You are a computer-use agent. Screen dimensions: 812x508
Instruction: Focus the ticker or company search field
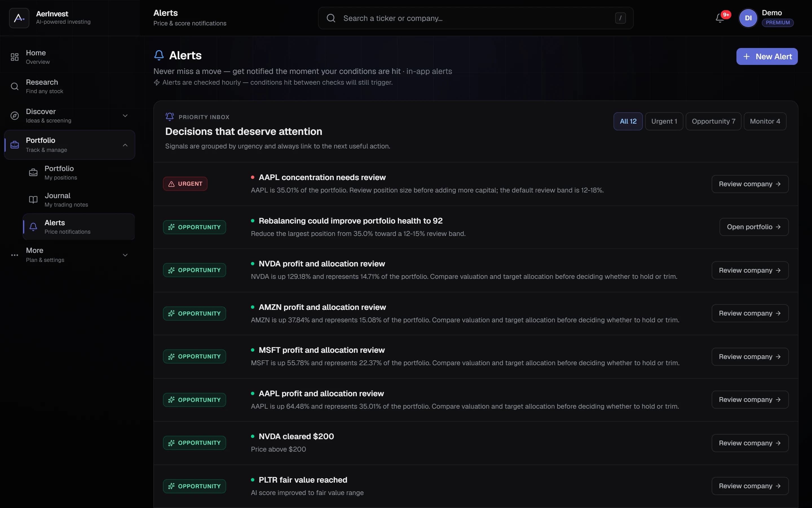(x=475, y=18)
